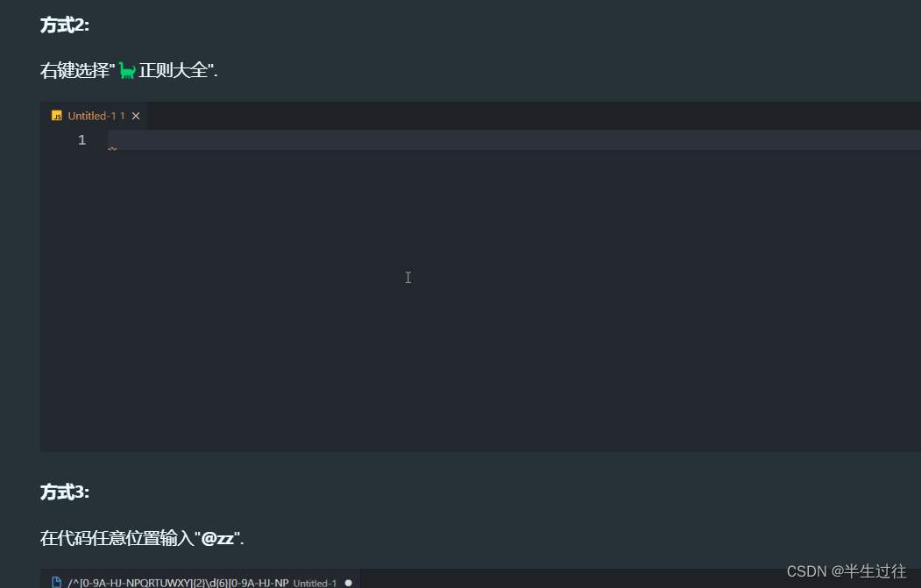Place cursor in editor line 1
Viewport: 921px width, 588px height.
(514, 140)
